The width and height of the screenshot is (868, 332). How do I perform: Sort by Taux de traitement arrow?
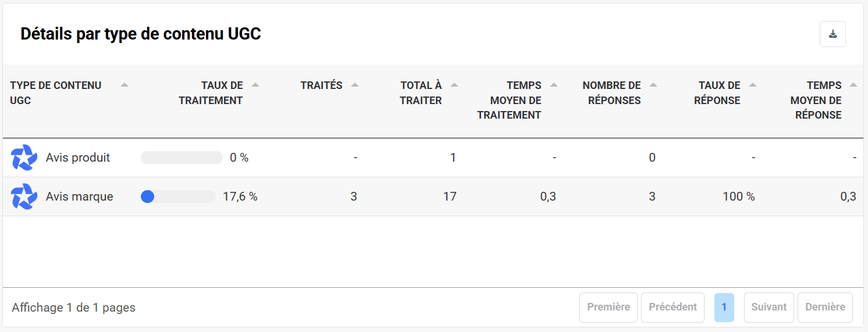pyautogui.click(x=255, y=85)
